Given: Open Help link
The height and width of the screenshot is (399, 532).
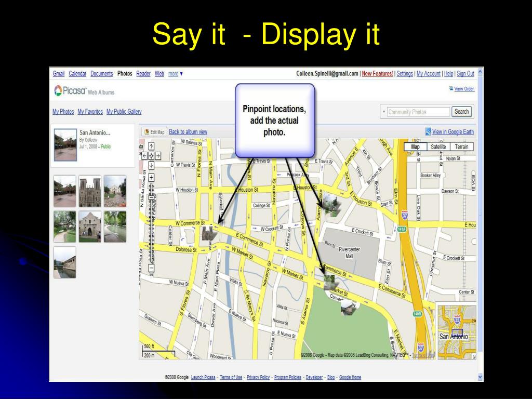Looking at the screenshot, I should [448, 74].
